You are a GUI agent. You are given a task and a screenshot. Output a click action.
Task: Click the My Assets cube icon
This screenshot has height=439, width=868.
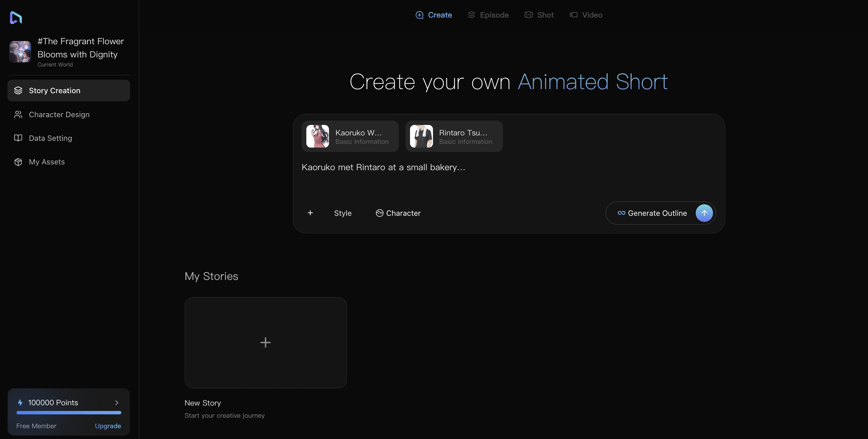pyautogui.click(x=18, y=162)
